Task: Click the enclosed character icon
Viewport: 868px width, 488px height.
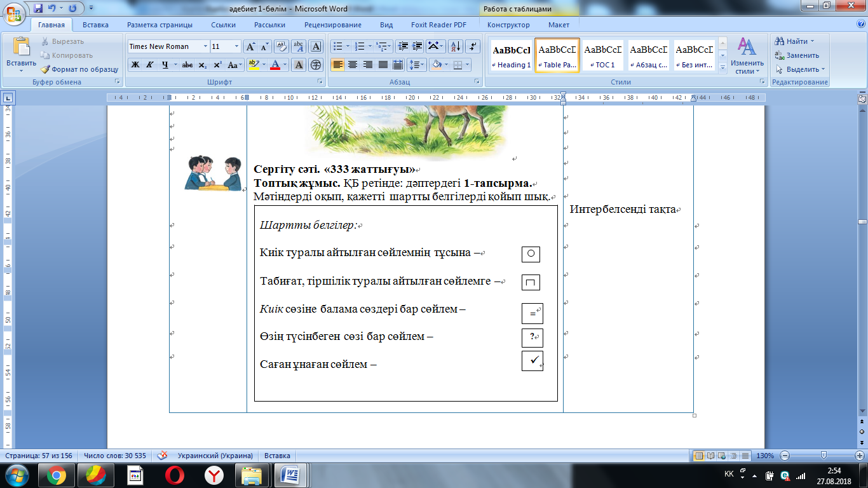Action: [316, 65]
